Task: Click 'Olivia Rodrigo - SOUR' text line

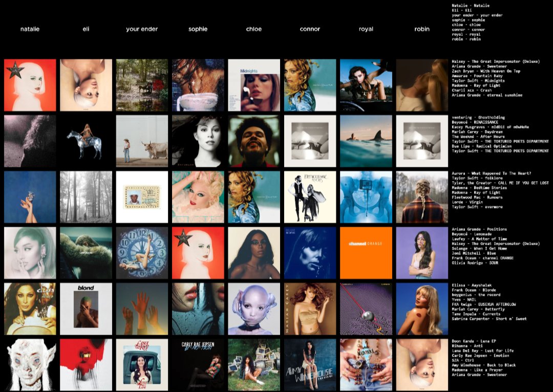Action: click(475, 263)
